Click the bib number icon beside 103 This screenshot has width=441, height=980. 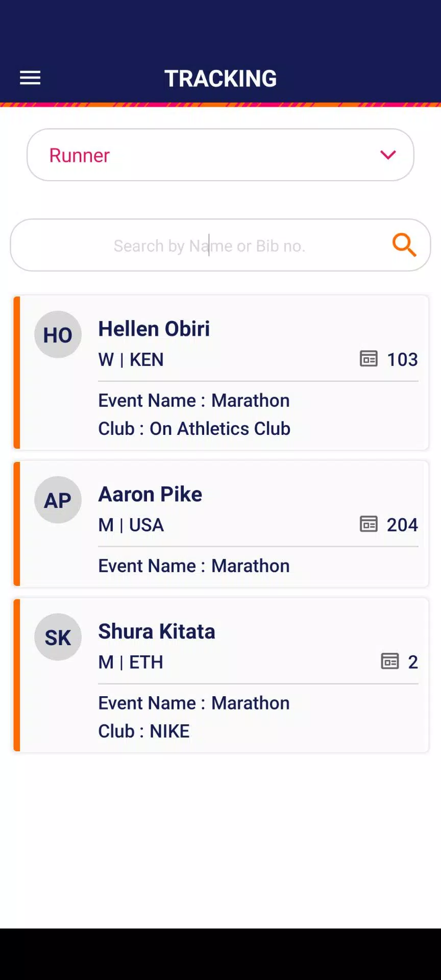click(x=369, y=359)
